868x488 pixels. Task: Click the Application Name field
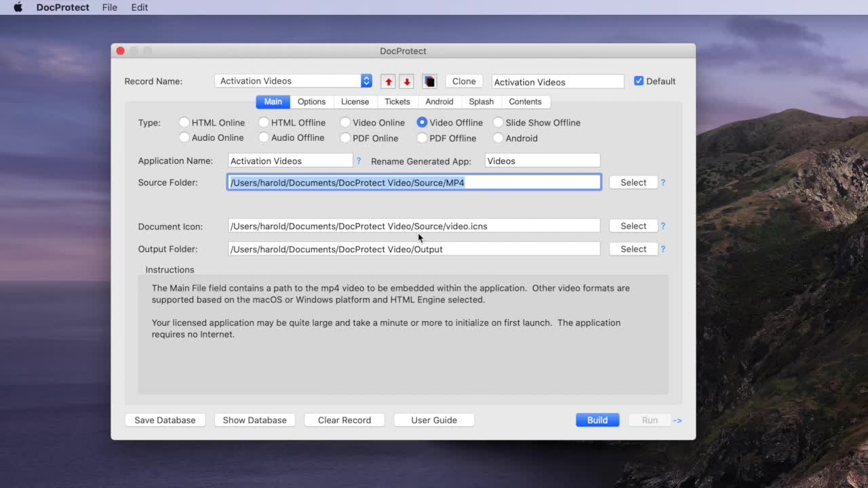click(x=290, y=161)
